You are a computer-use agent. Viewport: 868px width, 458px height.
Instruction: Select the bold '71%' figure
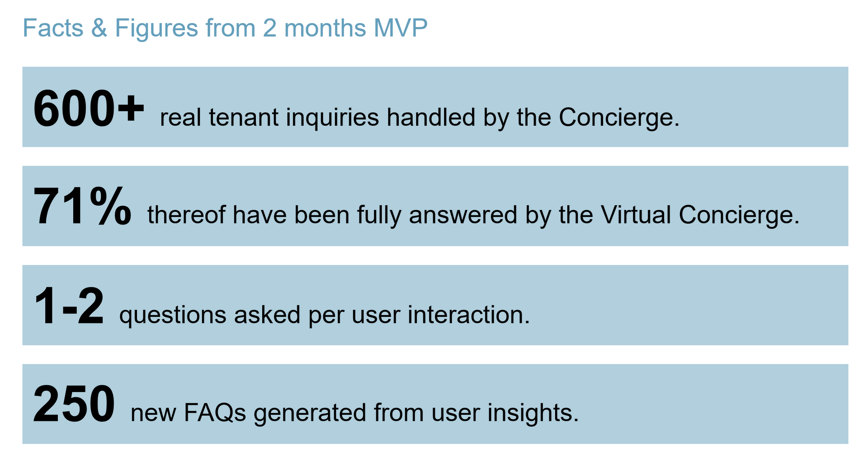coord(82,206)
